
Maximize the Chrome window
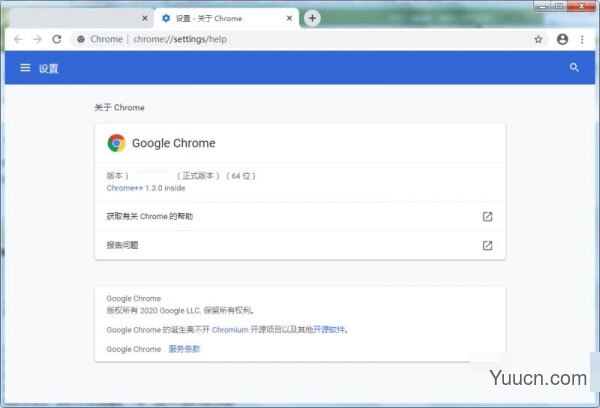click(559, 6)
